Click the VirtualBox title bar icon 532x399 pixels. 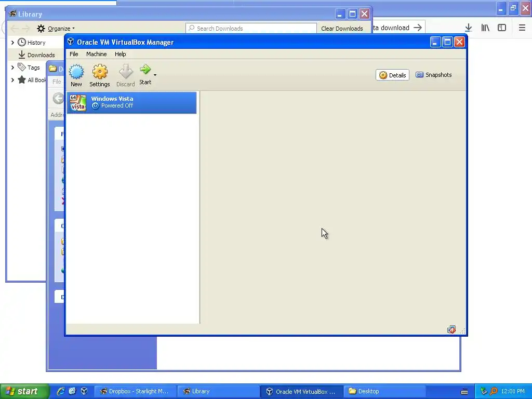click(x=71, y=42)
